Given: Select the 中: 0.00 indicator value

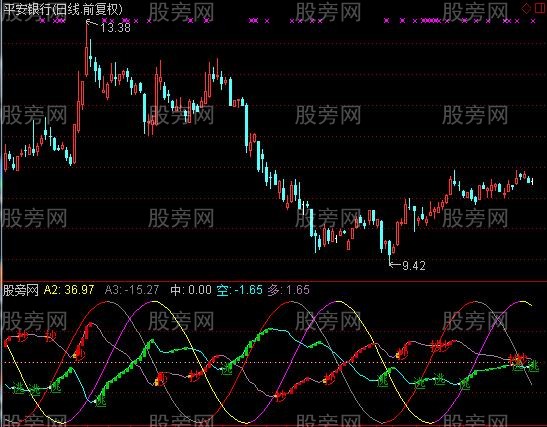Looking at the screenshot, I should (x=191, y=290).
